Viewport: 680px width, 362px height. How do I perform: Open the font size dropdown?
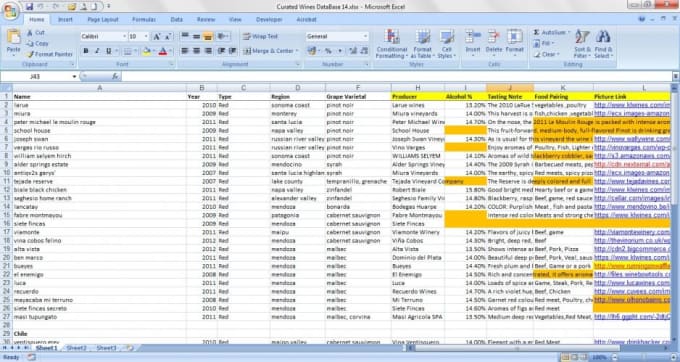pyautogui.click(x=146, y=36)
